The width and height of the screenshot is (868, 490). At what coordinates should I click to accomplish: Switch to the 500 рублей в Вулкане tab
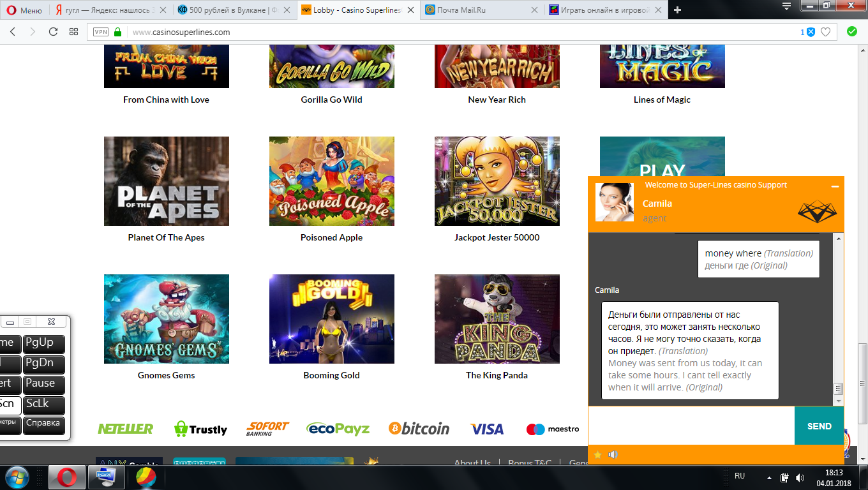click(x=234, y=10)
